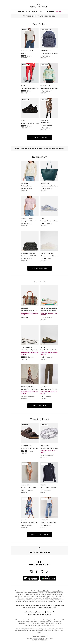Viewport: 79px width, 644px height.
Task: Go to the Handbags navigation item
Action: pos(50,12)
